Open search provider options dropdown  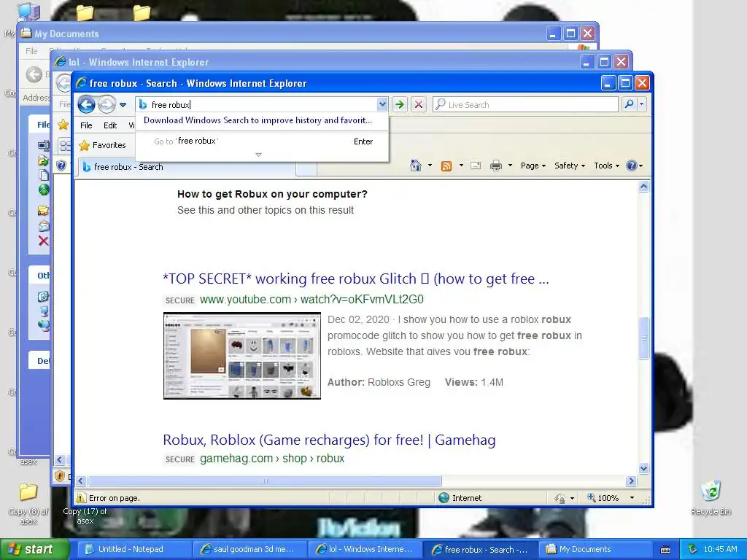pos(642,104)
